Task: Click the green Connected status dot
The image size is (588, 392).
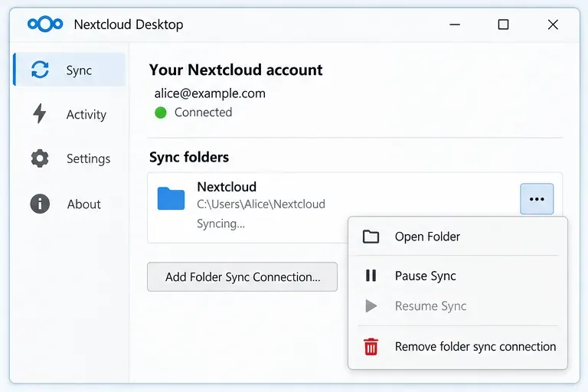Action: coord(161,113)
